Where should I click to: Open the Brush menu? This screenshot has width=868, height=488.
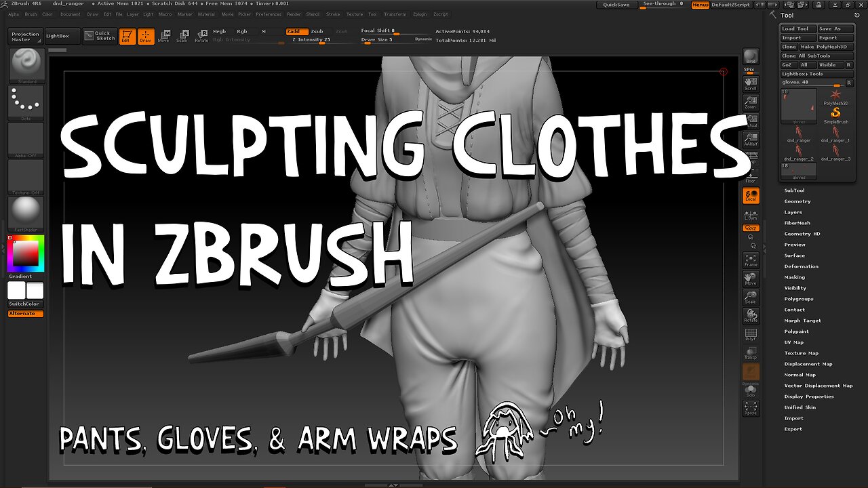coord(31,14)
